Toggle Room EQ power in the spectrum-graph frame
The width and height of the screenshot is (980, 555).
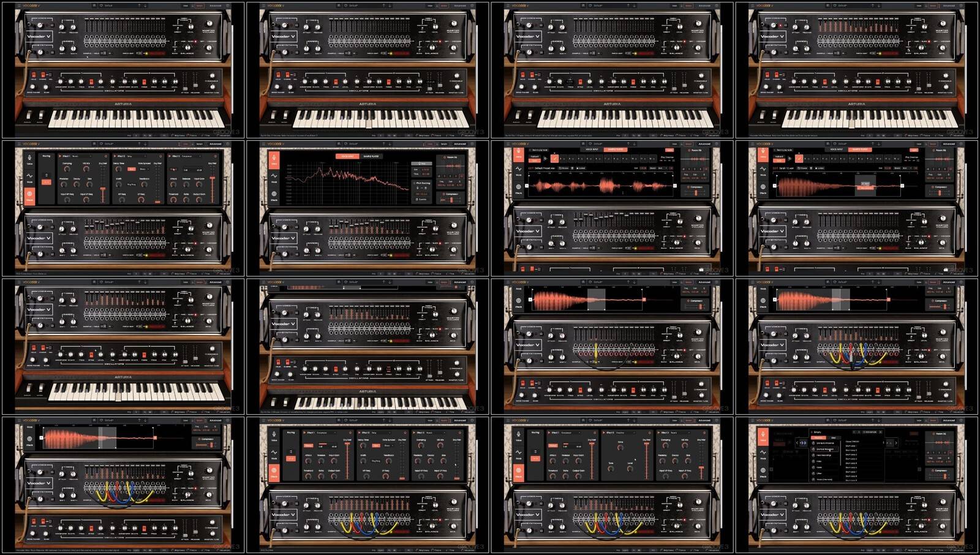pyautogui.click(x=444, y=157)
